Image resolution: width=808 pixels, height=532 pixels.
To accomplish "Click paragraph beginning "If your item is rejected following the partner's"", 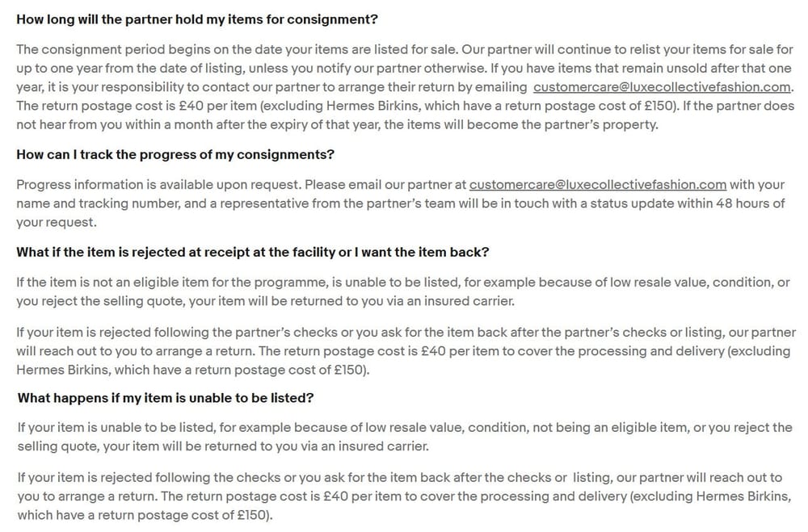I will click(x=404, y=351).
